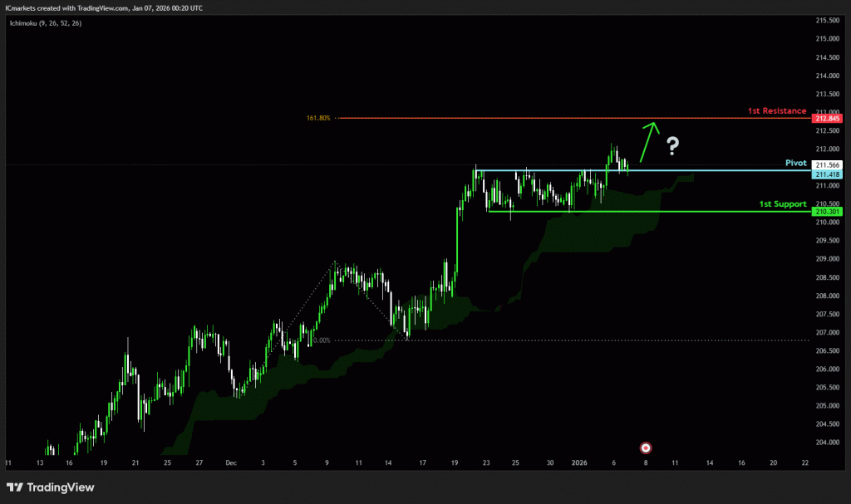Click the TradingView logo icon

pyautogui.click(x=15, y=487)
